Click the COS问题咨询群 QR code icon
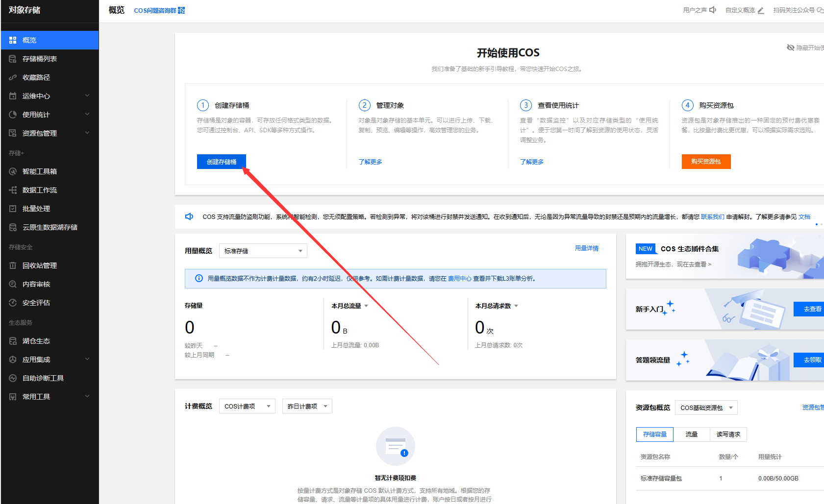824x504 pixels. click(x=181, y=10)
